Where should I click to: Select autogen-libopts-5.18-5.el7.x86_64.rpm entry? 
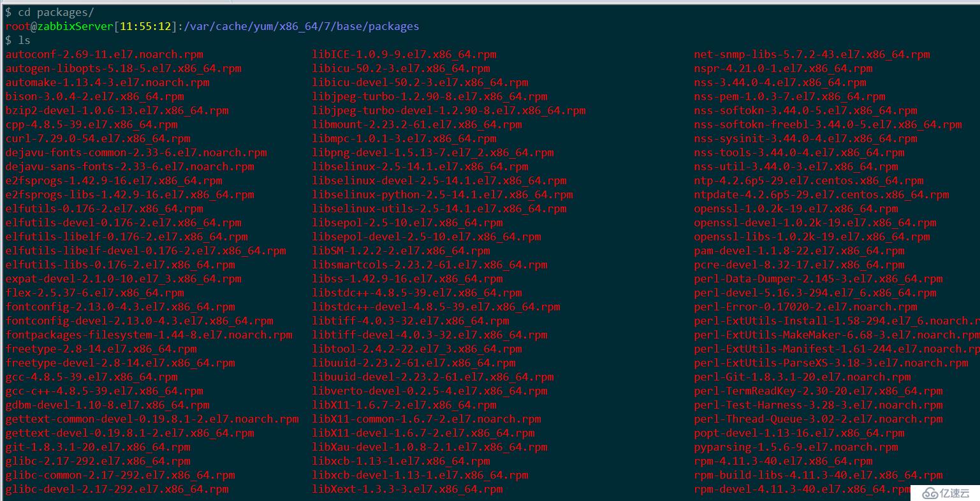point(124,69)
